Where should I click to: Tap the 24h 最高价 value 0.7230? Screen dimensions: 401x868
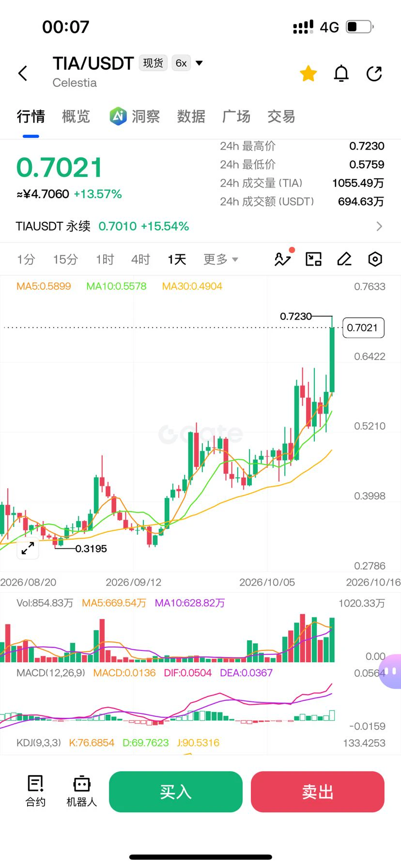[x=367, y=146]
